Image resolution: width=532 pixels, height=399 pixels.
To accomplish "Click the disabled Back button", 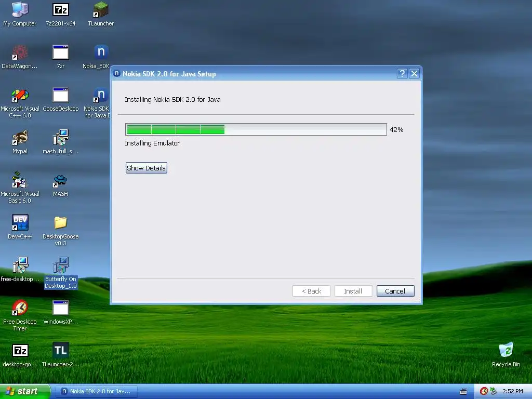I will click(x=311, y=291).
